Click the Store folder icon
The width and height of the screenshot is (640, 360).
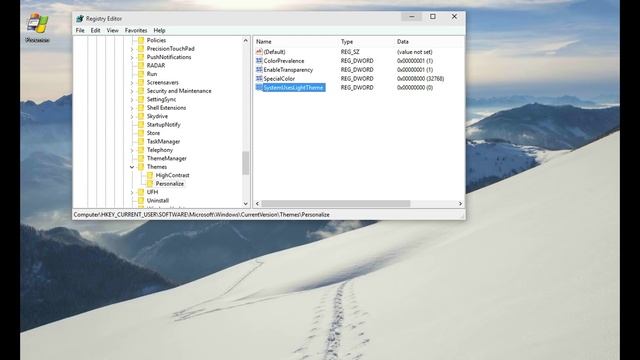[x=141, y=133]
